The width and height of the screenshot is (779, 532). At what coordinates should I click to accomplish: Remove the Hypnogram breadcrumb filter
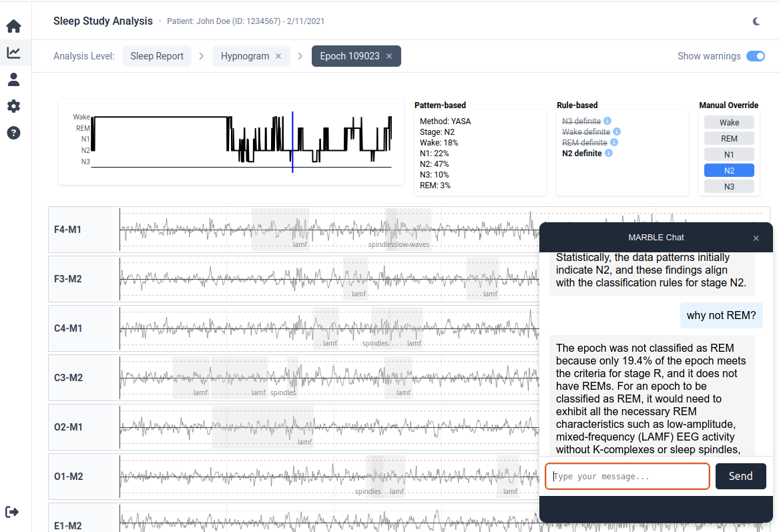(x=278, y=56)
